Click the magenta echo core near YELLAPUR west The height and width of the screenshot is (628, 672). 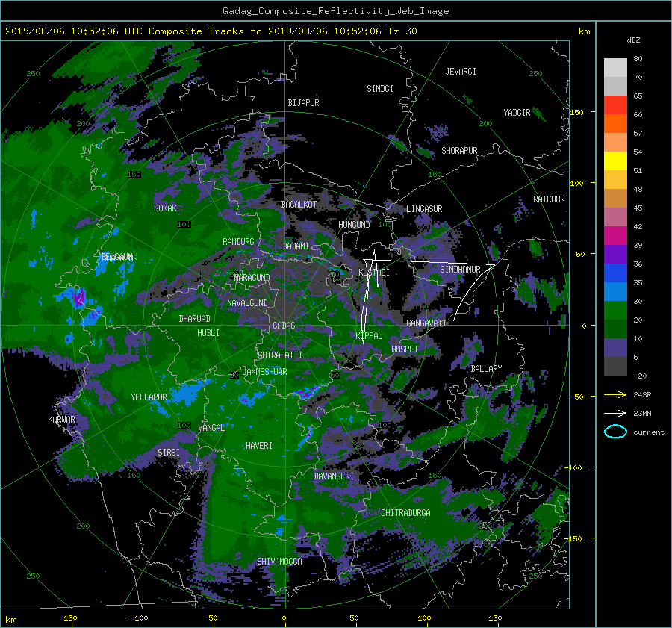pos(79,298)
